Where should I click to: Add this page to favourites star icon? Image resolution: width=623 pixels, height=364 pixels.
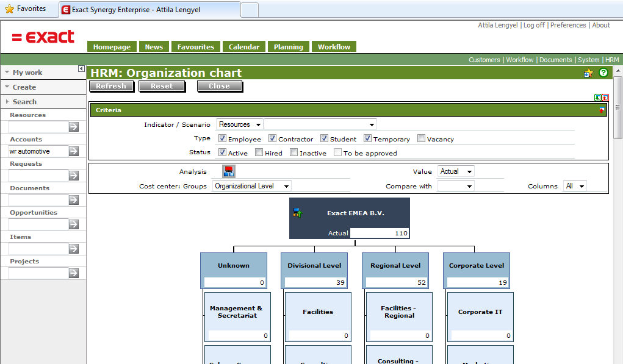pos(588,73)
